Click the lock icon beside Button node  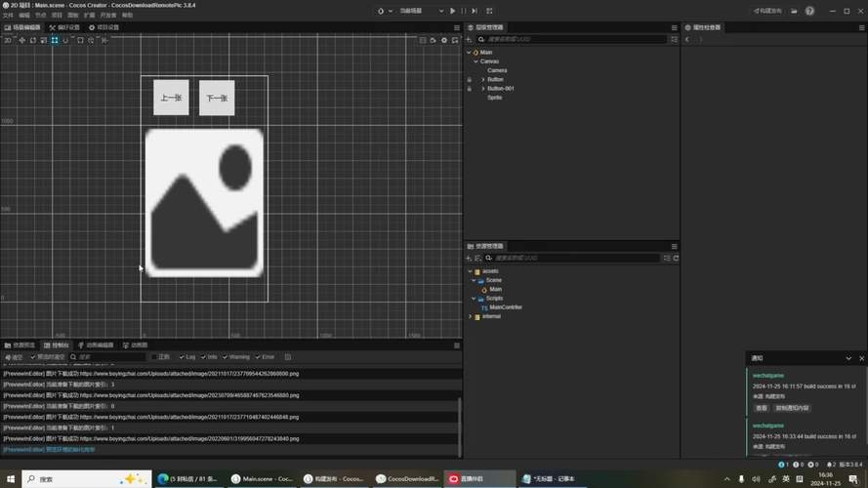pyautogui.click(x=469, y=79)
